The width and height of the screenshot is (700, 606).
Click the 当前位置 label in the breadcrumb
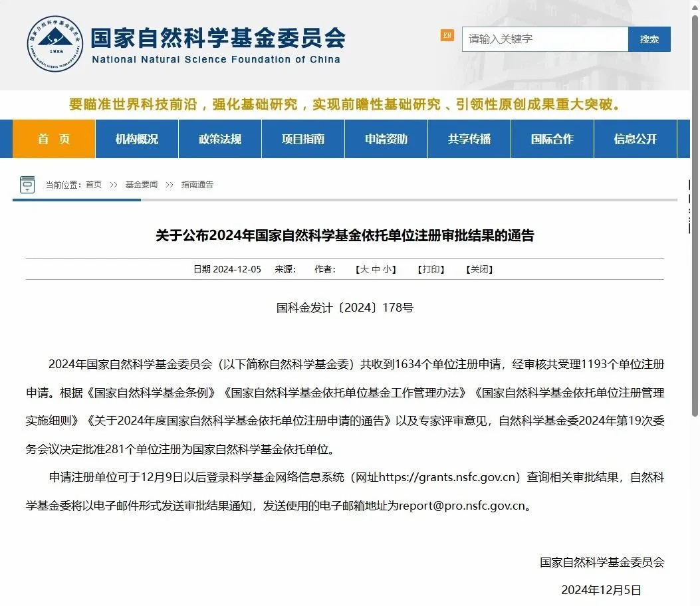(64, 184)
